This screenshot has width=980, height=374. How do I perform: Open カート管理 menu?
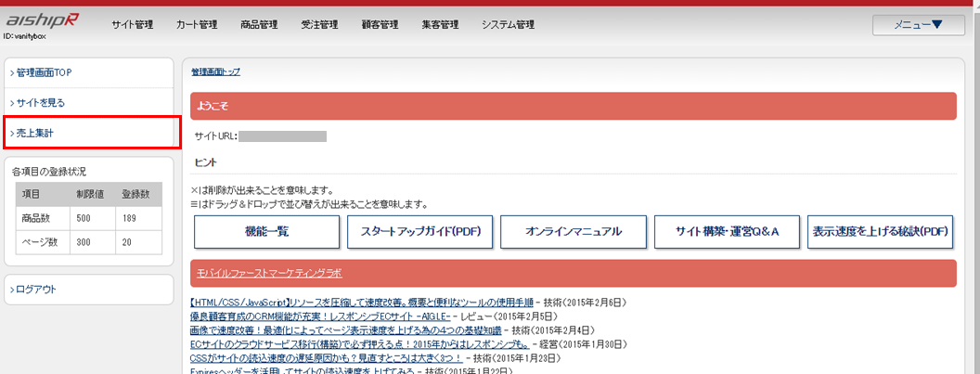pos(196,25)
